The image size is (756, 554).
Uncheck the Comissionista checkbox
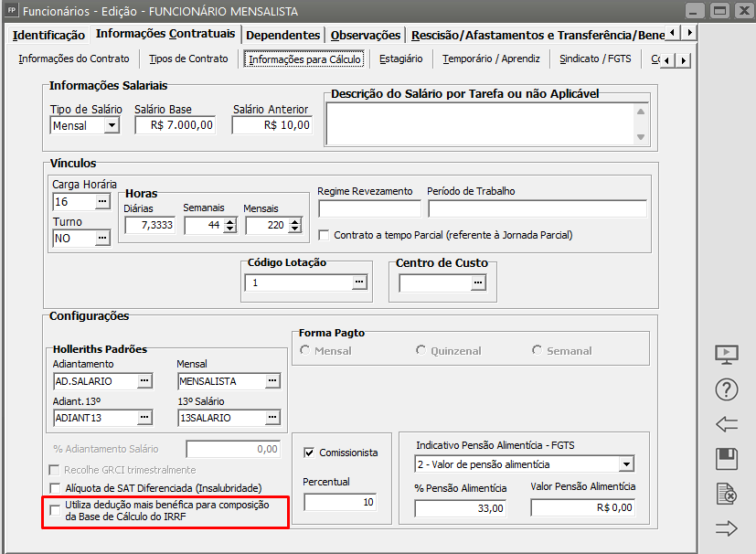pos(310,452)
